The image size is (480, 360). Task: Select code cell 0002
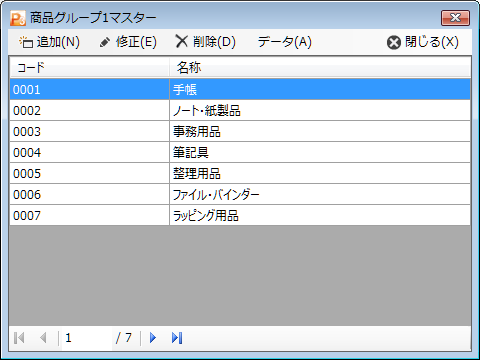click(89, 110)
